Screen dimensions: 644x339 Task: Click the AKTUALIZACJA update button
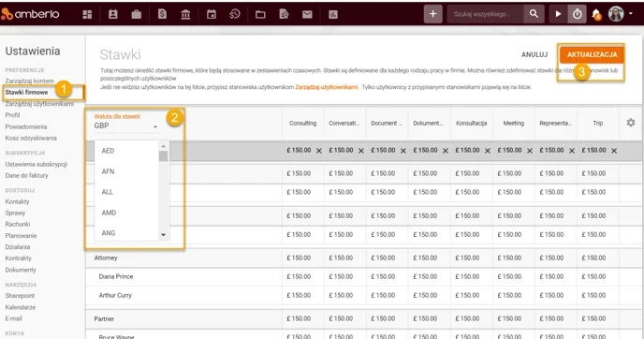pyautogui.click(x=592, y=54)
